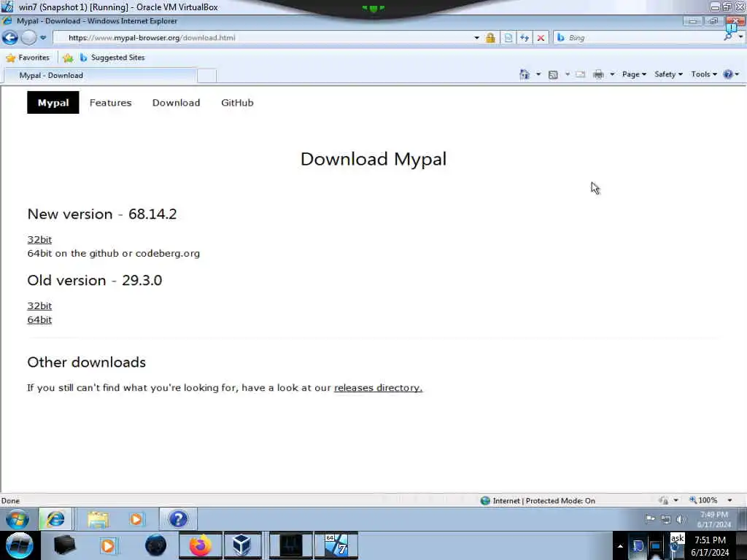Show hidden host tray icons arrow

[620, 546]
